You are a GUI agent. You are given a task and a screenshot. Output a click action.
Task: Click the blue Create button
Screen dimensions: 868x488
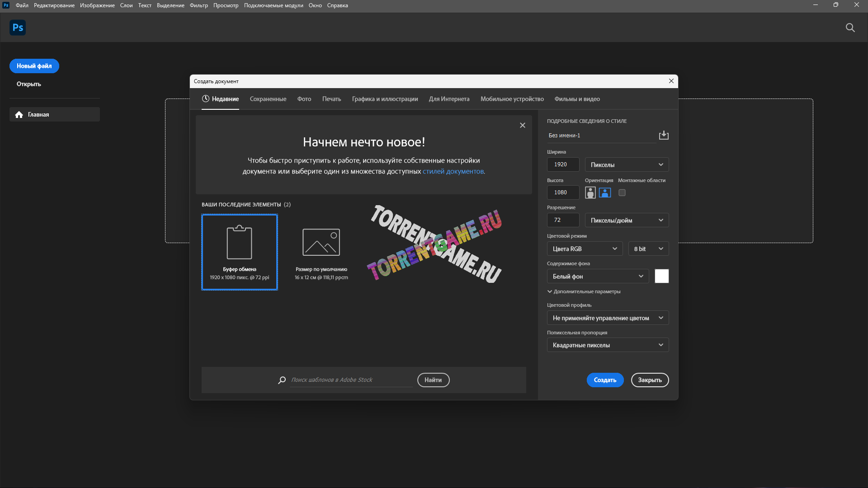click(604, 380)
